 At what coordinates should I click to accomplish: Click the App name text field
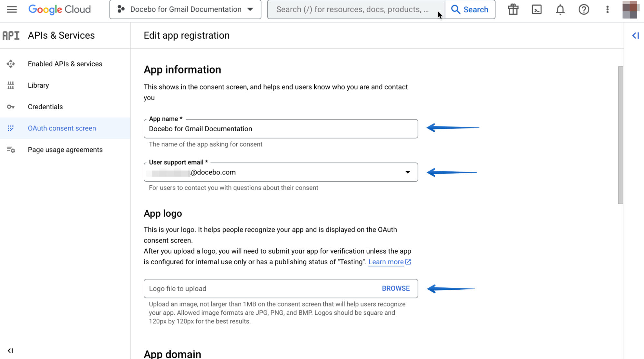tap(281, 129)
